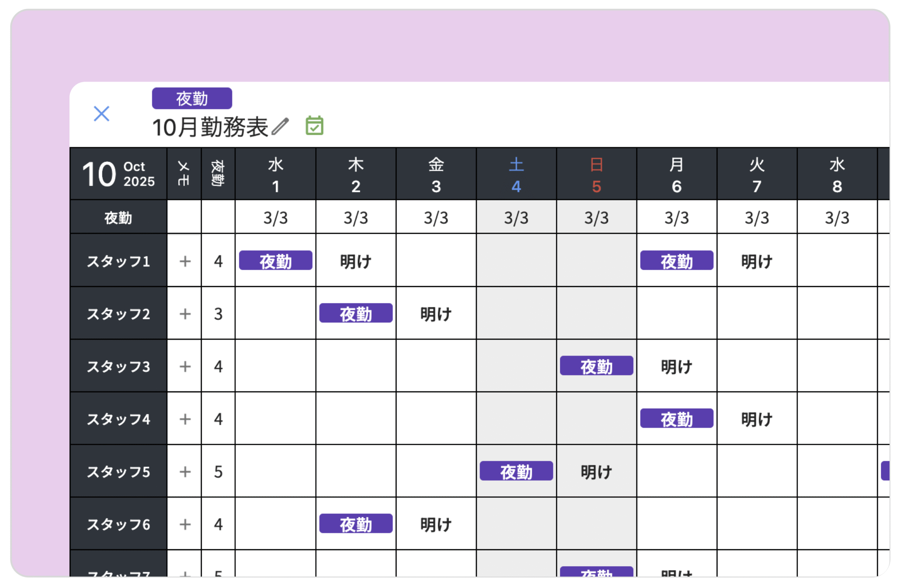Click the plus memo icon for スタッフ2

click(x=185, y=314)
